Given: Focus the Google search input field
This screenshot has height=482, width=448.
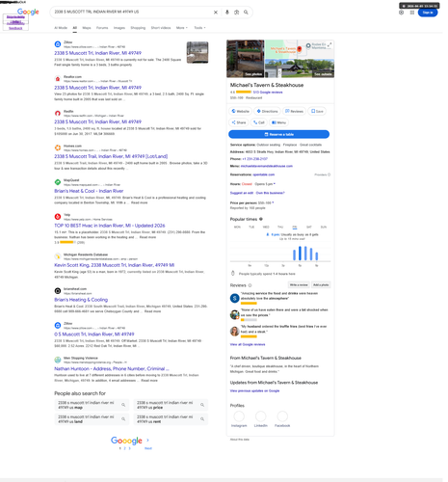Looking at the screenshot, I should point(132,12).
